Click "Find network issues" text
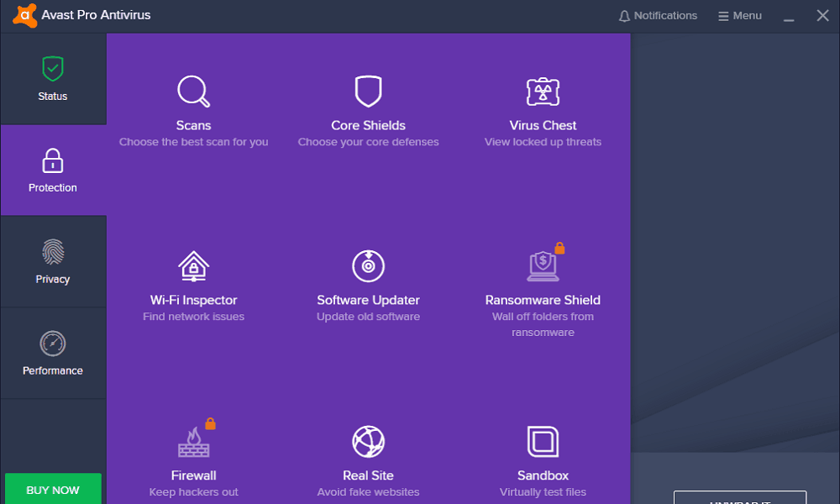Screen dimensions: 840x504 pyautogui.click(x=193, y=317)
